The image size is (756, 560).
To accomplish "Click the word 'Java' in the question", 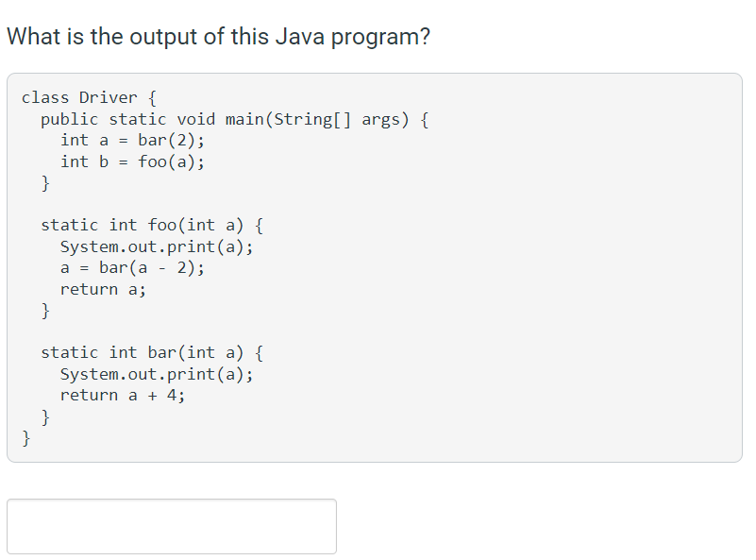I will click(x=300, y=37).
